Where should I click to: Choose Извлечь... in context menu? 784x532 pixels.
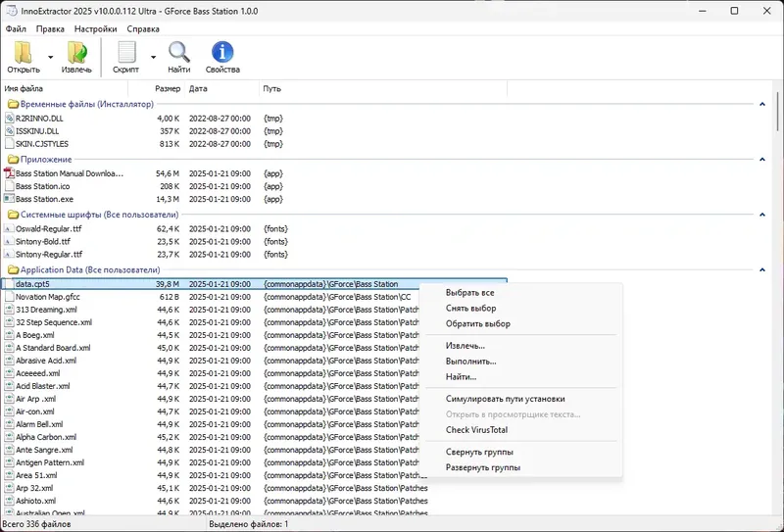click(465, 346)
